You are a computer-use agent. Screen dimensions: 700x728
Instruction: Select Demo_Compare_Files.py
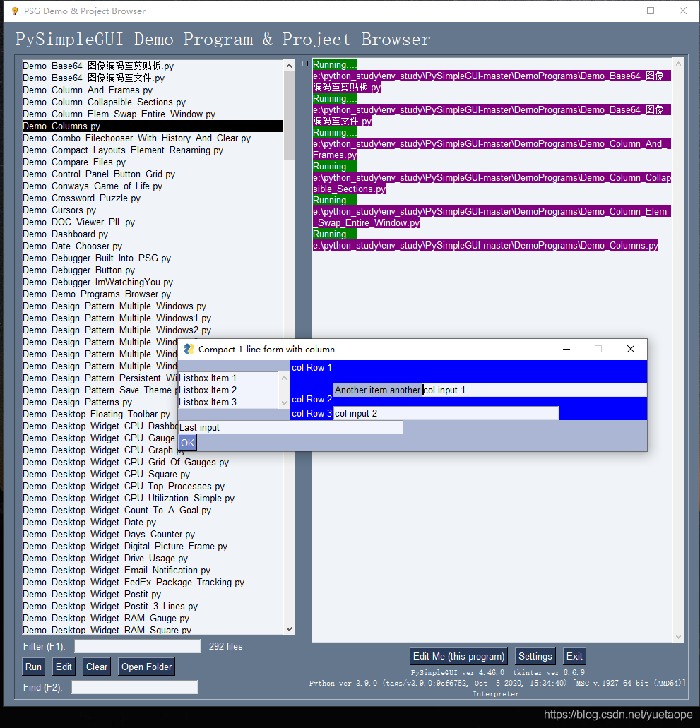(x=153, y=162)
